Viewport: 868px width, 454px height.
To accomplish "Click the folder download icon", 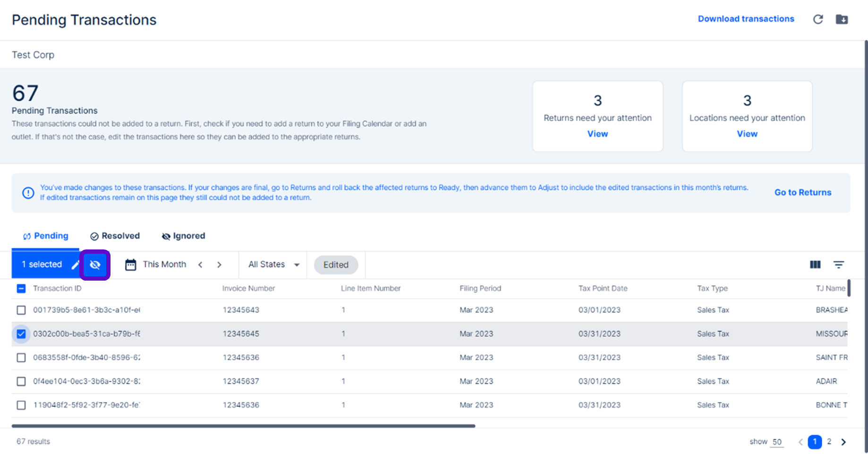I will 842,19.
